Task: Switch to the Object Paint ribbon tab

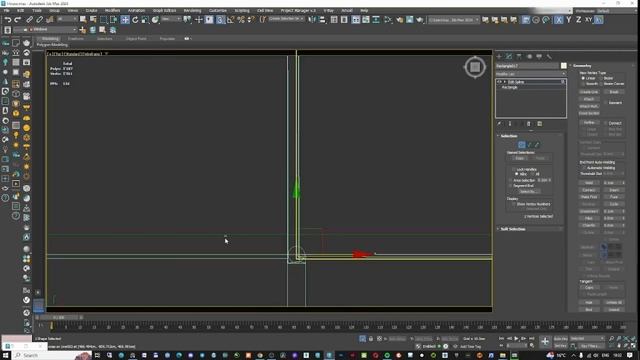Action: coord(136,38)
